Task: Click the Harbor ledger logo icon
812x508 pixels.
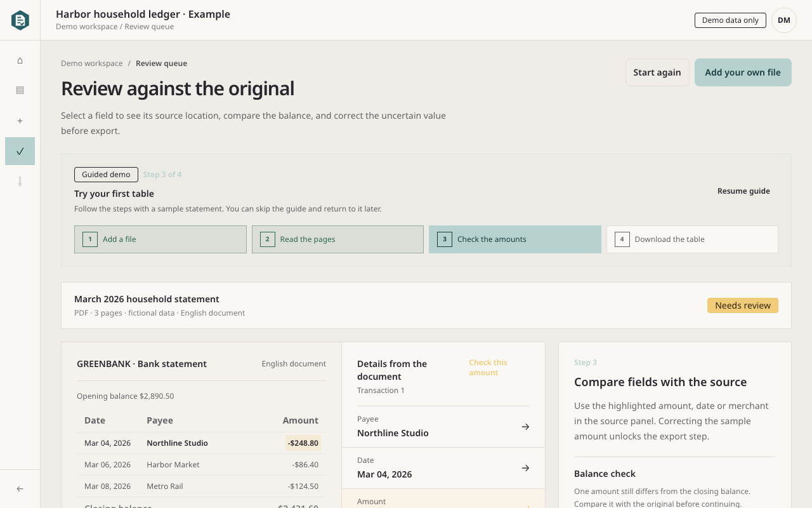Action: coord(20,20)
